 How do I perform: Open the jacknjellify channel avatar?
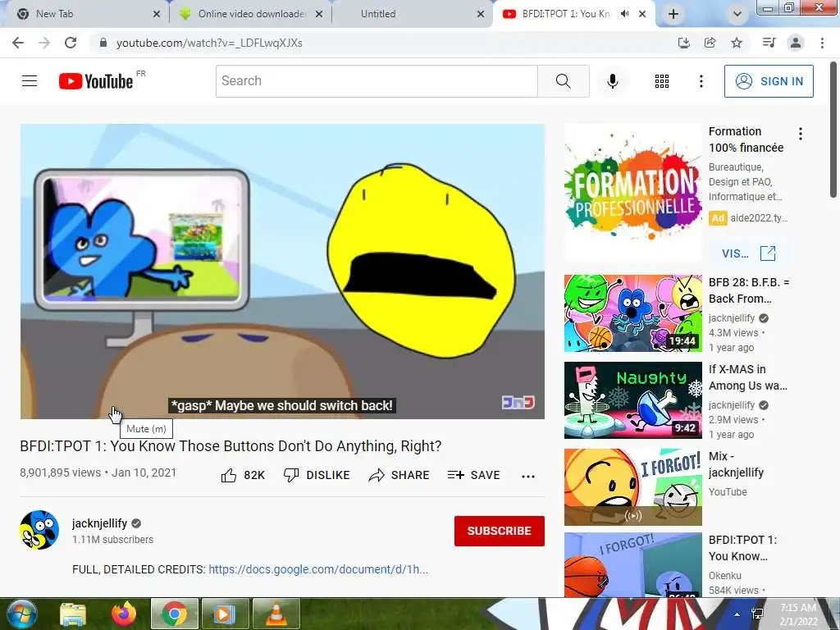(x=39, y=530)
